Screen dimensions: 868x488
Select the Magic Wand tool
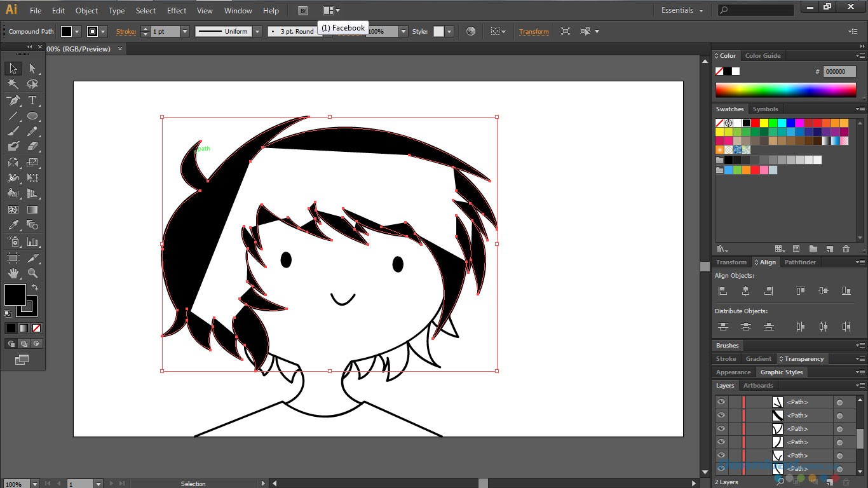pos(13,85)
